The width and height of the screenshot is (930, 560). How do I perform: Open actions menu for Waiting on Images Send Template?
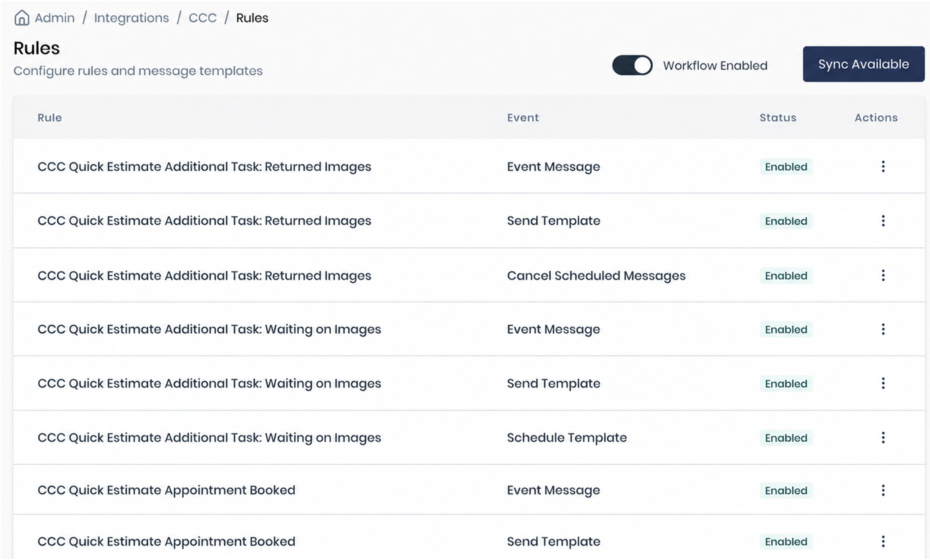click(x=883, y=383)
